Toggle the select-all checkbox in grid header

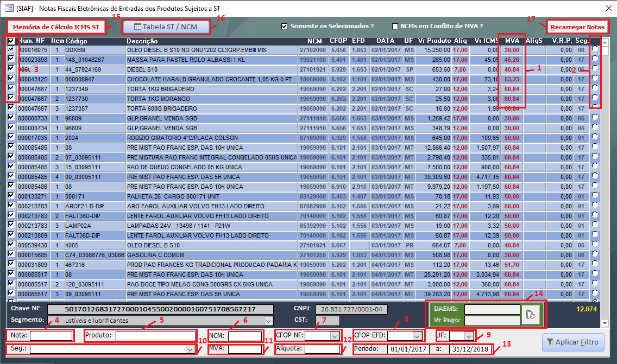click(11, 41)
